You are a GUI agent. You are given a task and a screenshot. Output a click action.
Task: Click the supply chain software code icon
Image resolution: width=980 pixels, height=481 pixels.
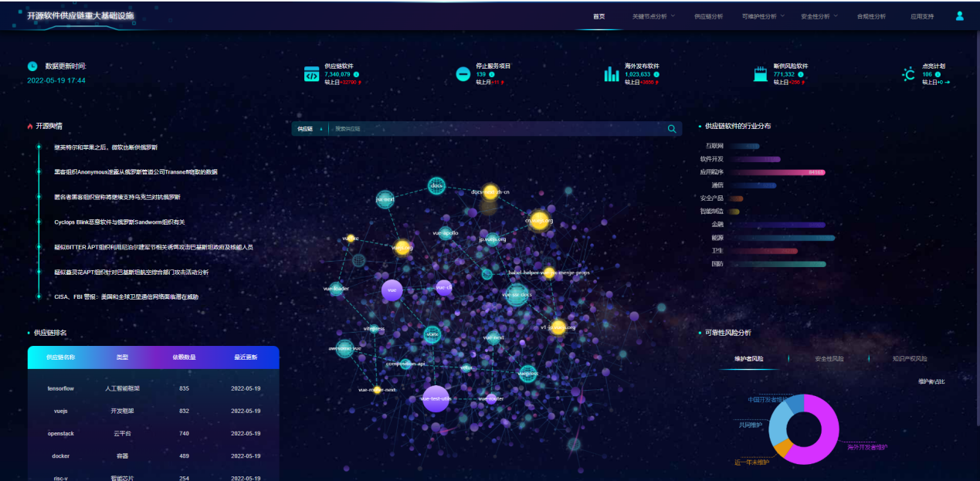click(311, 74)
